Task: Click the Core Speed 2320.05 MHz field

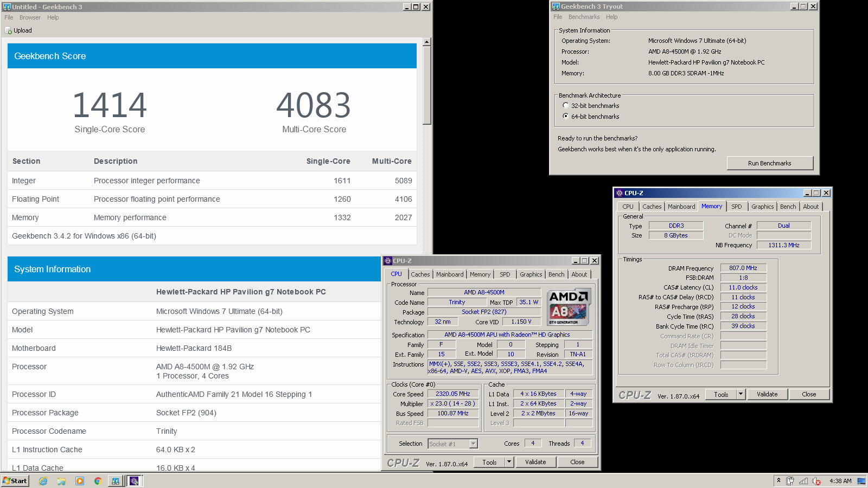Action: tap(453, 394)
